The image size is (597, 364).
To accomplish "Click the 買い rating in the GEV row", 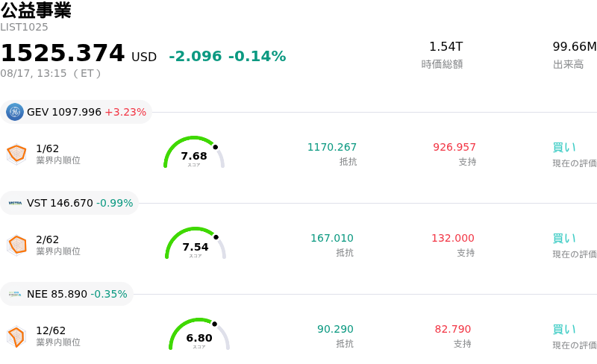I will (x=564, y=147).
